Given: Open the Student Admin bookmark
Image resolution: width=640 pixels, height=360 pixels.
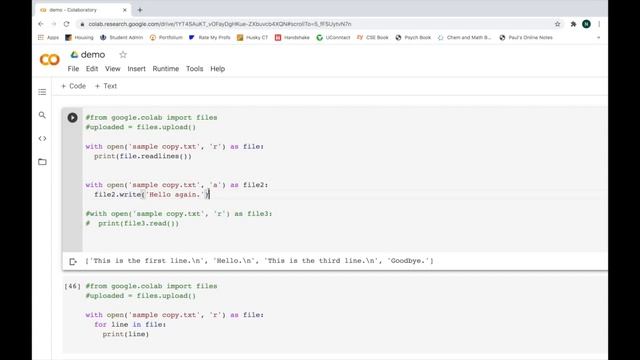Looking at the screenshot, I should [122, 38].
